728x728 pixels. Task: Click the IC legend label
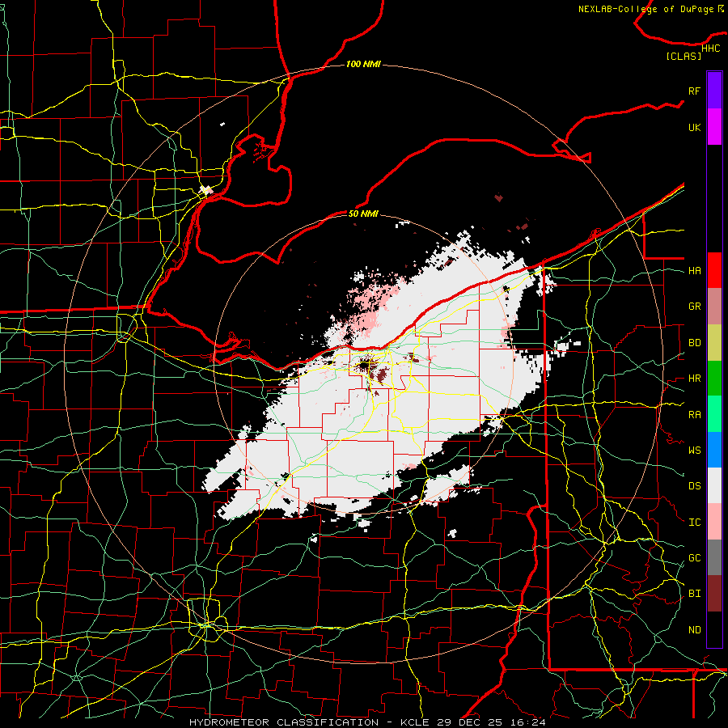pos(694,523)
